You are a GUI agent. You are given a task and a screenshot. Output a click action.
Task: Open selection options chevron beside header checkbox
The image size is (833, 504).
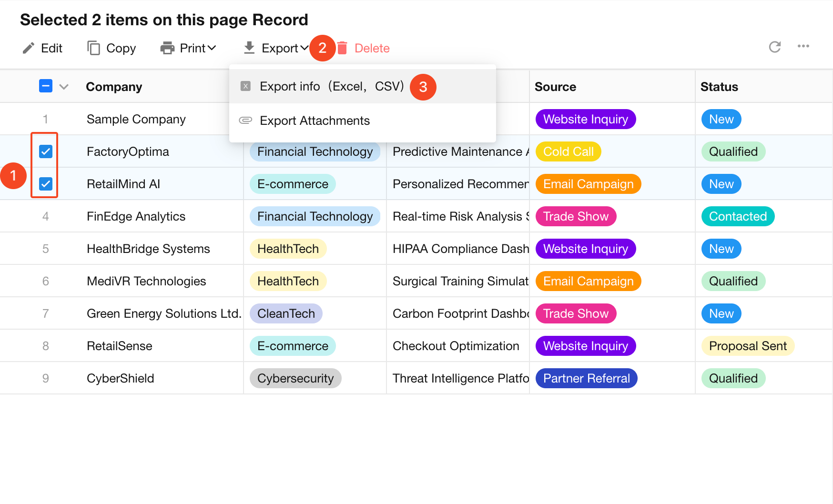point(64,87)
